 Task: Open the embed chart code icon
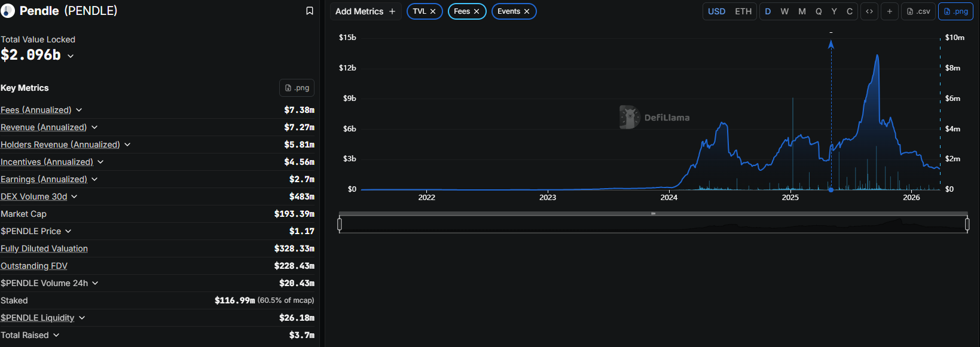tap(869, 11)
